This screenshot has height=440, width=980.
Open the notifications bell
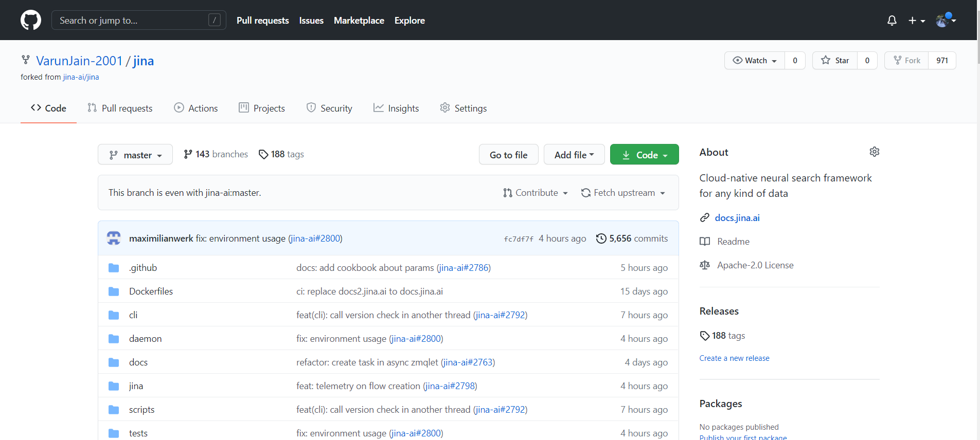coord(892,21)
